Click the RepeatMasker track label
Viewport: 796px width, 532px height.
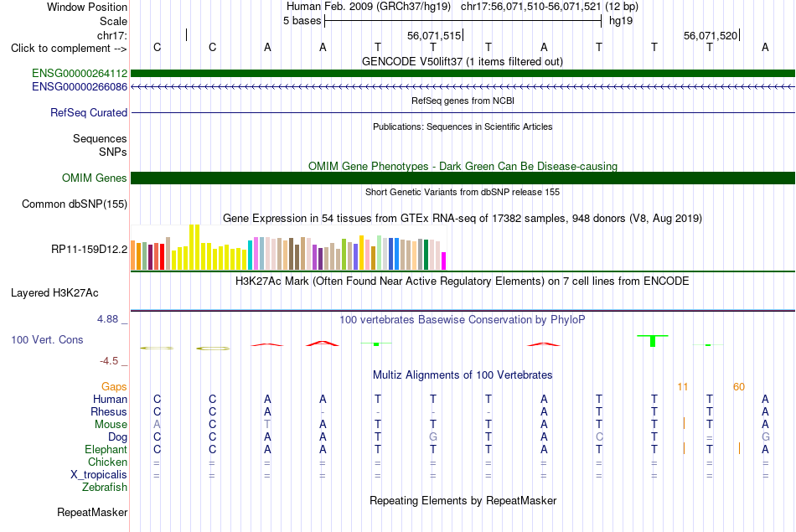pos(92,512)
